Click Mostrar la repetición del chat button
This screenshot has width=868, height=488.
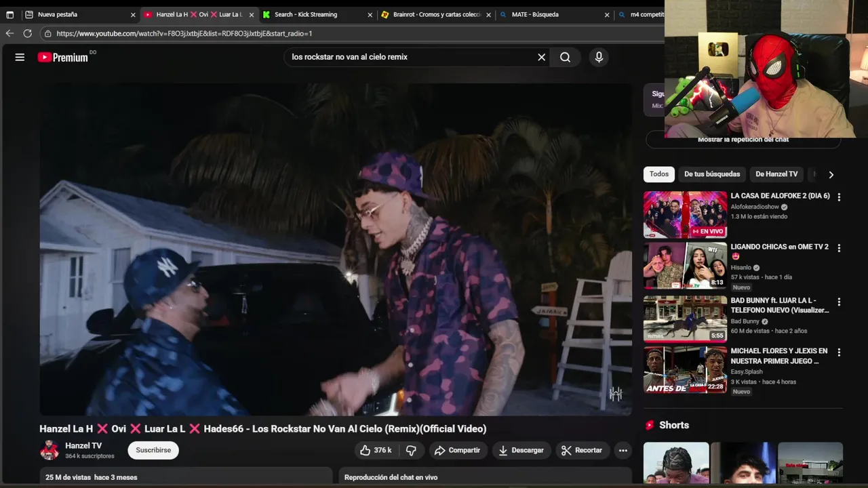(743, 140)
